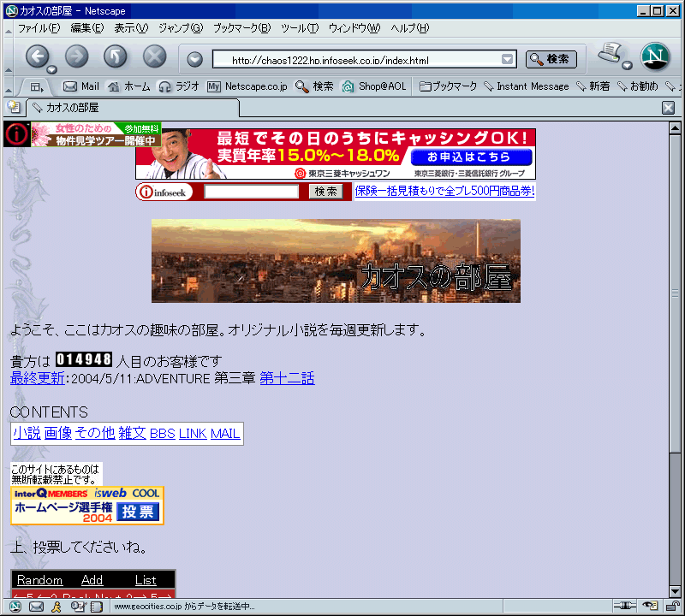Image resolution: width=685 pixels, height=616 pixels.
Task: Open the ジャンプ(G) menu
Action: pos(181,28)
